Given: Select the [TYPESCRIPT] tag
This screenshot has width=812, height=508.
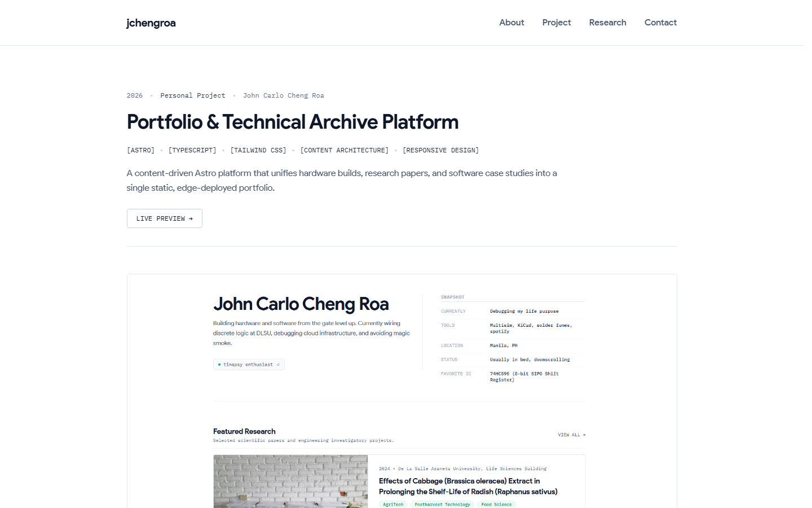Looking at the screenshot, I should (x=192, y=150).
